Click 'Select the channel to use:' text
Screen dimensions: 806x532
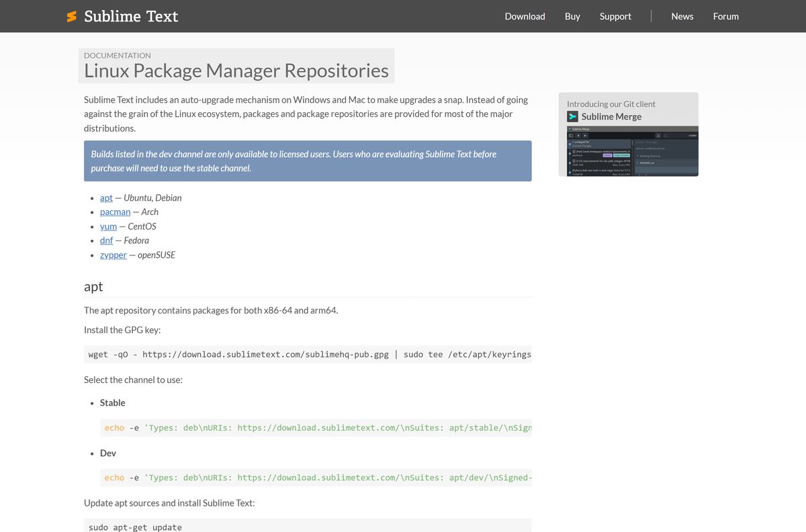click(133, 380)
